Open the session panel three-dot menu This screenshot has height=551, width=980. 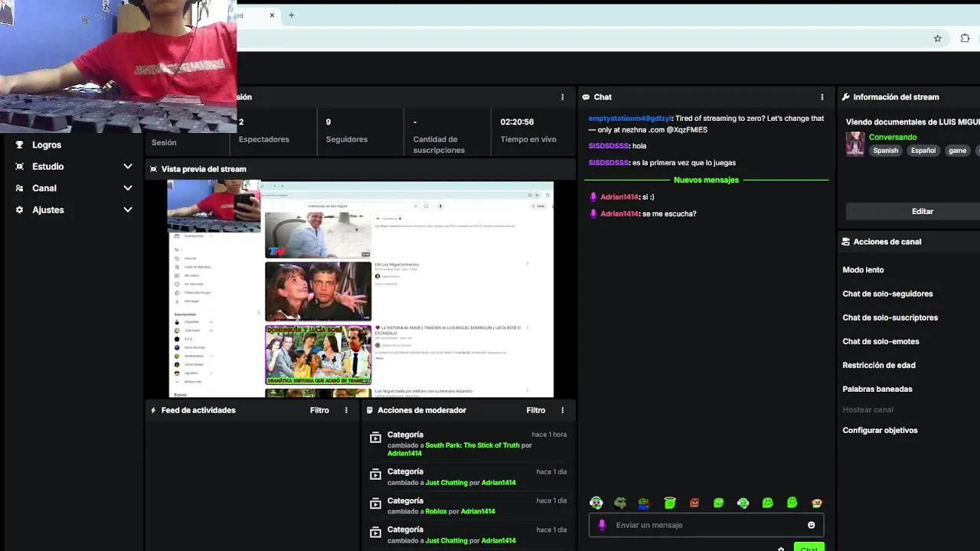point(563,97)
